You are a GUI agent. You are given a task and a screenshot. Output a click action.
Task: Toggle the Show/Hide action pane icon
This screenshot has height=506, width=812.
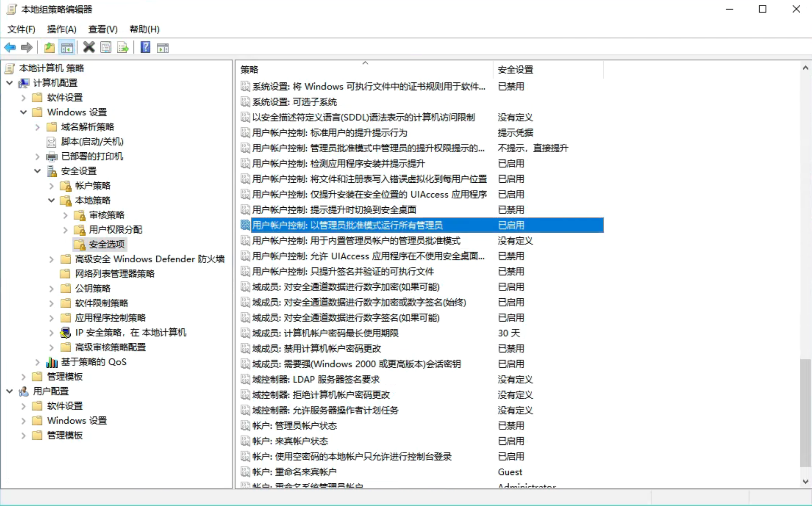pyautogui.click(x=163, y=48)
